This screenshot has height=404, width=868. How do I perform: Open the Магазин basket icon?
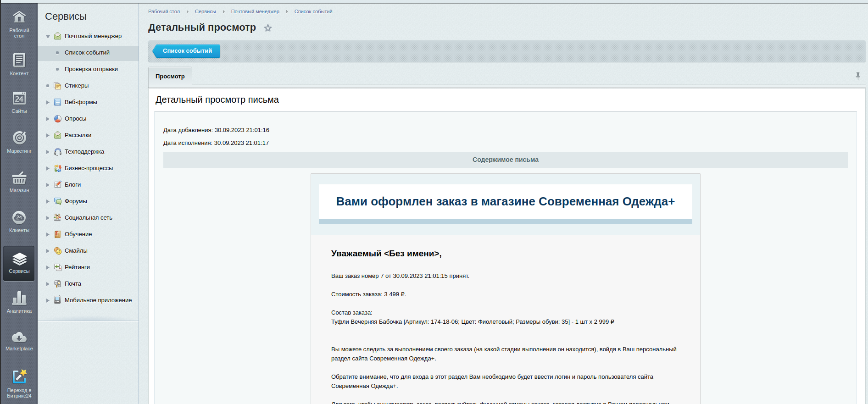19,178
